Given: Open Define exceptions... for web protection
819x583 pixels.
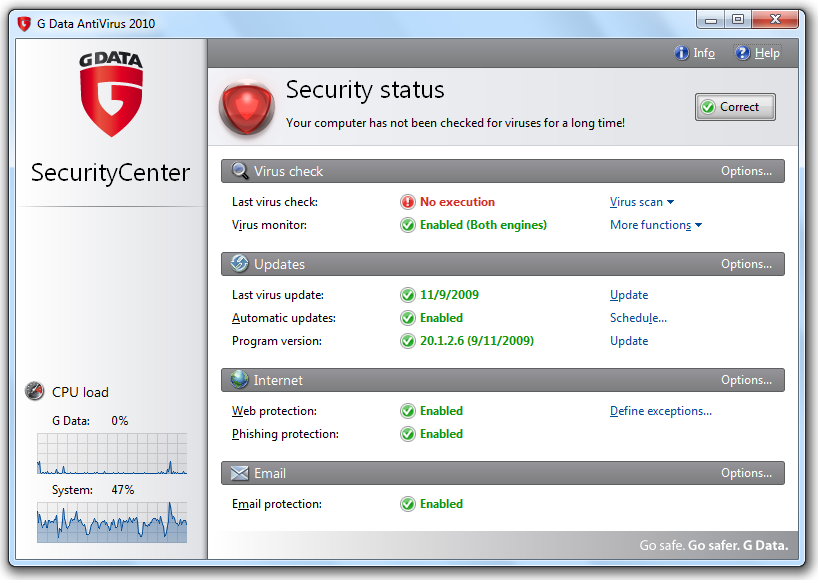Looking at the screenshot, I should tap(661, 411).
